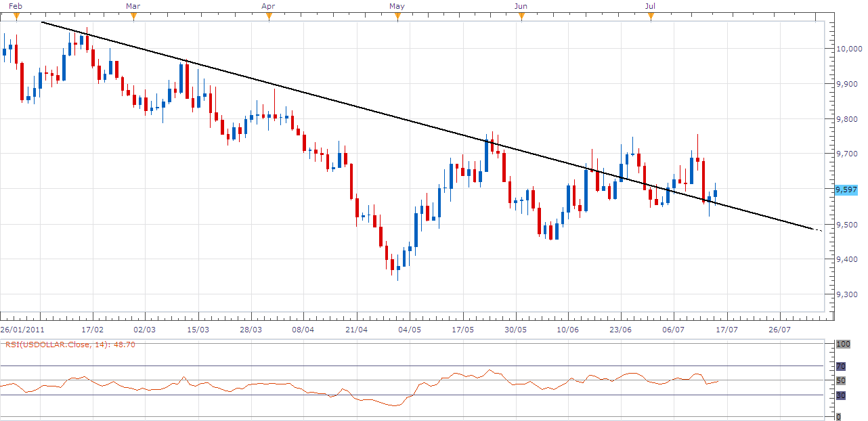Click the last blue candlestick on chart
The width and height of the screenshot is (868, 421).
715,193
